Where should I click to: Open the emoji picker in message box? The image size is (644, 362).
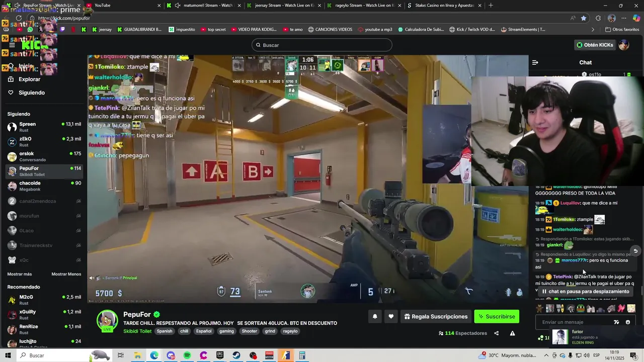(x=627, y=322)
